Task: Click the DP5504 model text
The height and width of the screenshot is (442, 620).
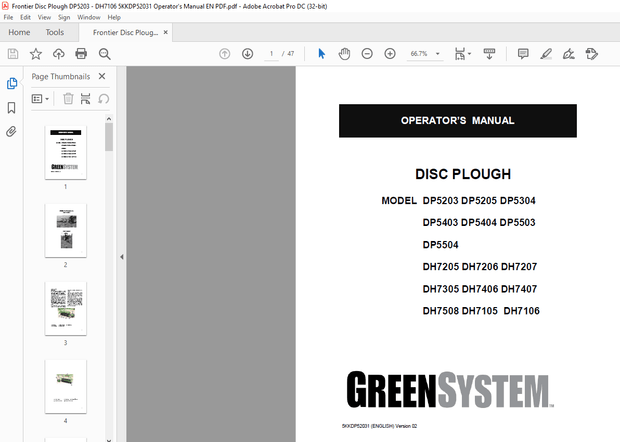Action: pyautogui.click(x=440, y=245)
